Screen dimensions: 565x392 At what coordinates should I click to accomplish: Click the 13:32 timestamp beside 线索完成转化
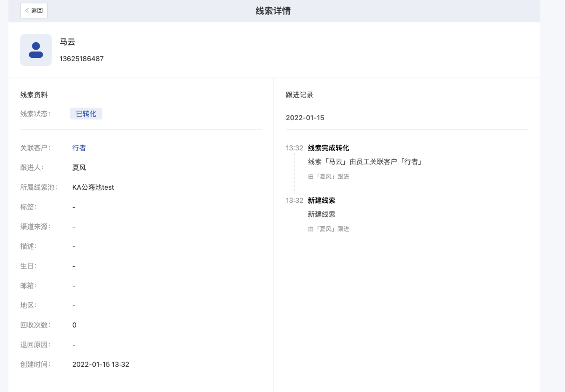click(x=295, y=148)
